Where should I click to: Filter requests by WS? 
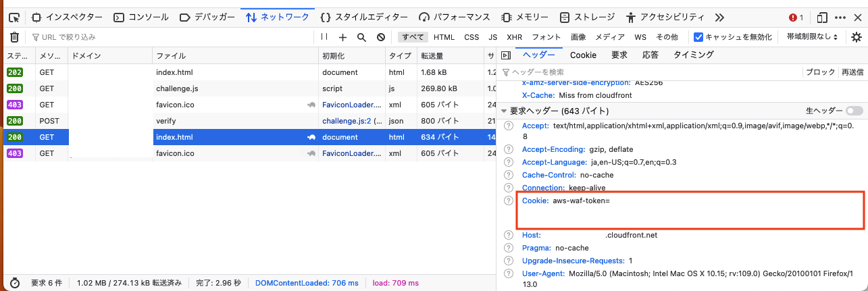pos(640,37)
